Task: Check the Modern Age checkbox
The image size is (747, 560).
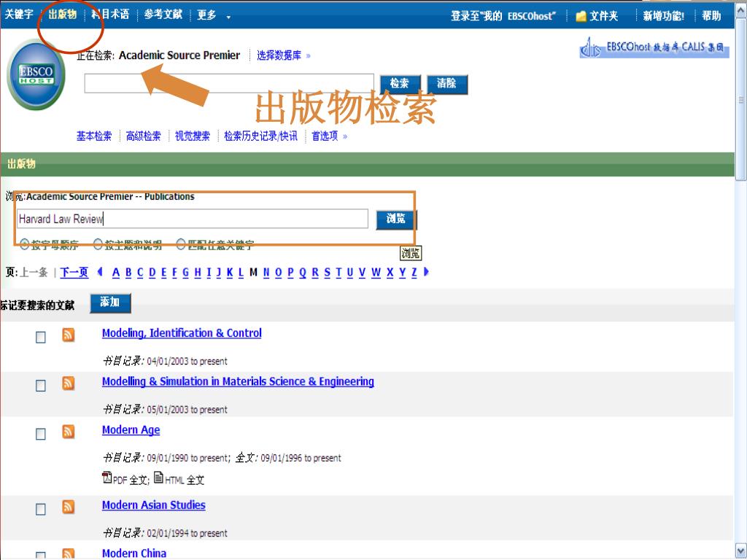Action: (41, 434)
